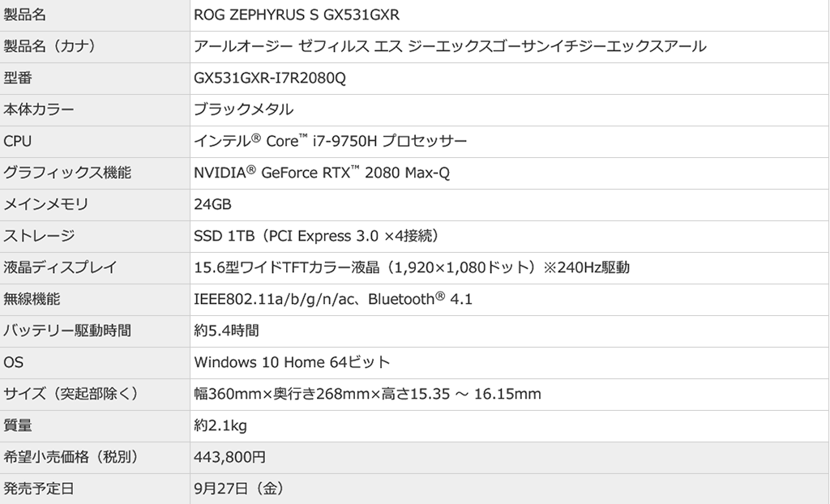Click the GeForce RTX 2080 Max-Q value

click(x=322, y=173)
